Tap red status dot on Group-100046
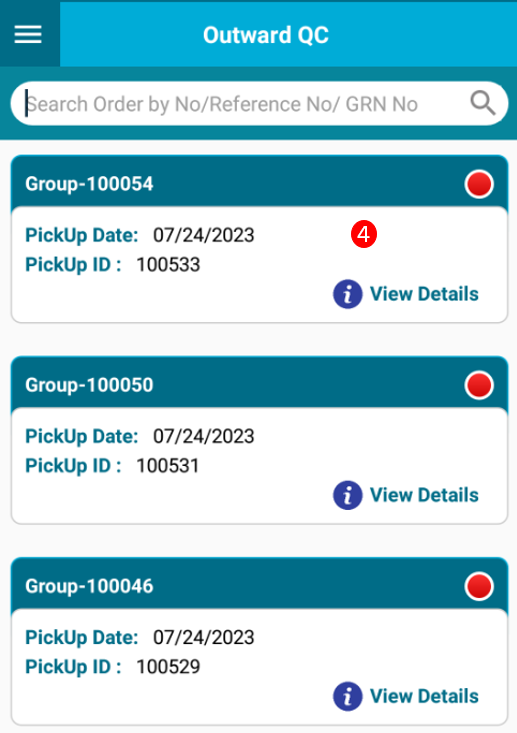Image resolution: width=517 pixels, height=733 pixels. 479,586
